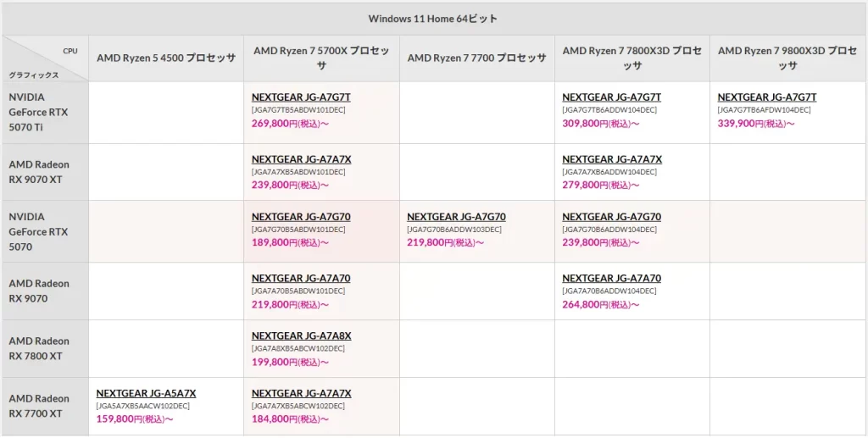Click NEXTGEAR JG-A7A7X link priced 184,800円
Image resolution: width=868 pixels, height=438 pixels.
pos(301,394)
